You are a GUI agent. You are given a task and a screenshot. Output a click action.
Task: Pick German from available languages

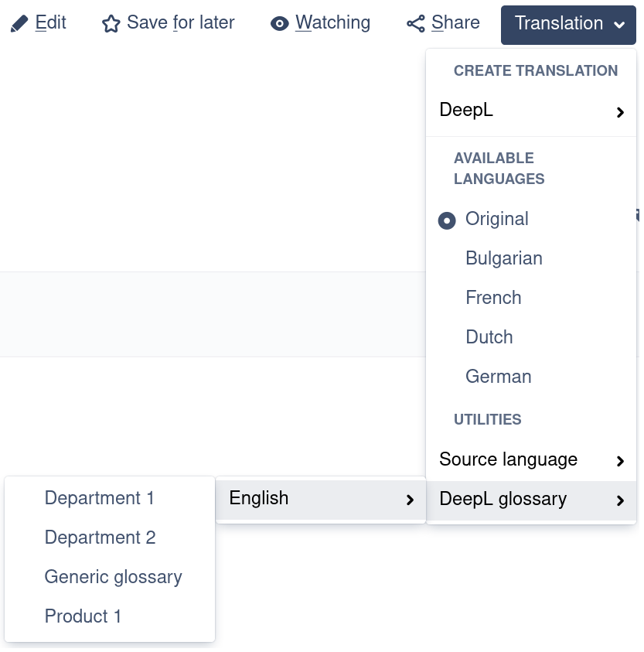click(498, 377)
